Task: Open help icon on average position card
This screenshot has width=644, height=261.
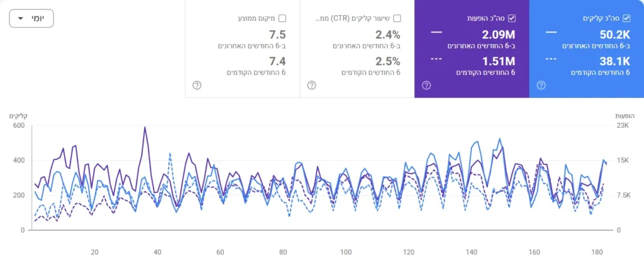Action: [x=197, y=85]
